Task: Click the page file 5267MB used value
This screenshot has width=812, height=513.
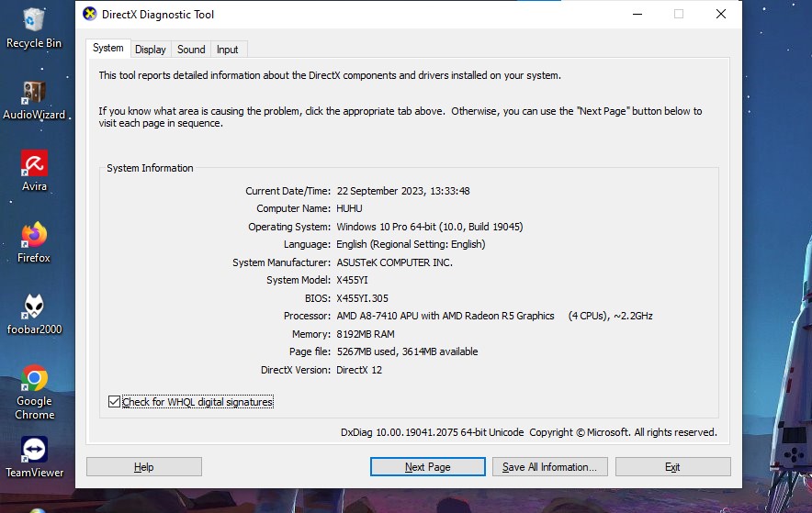Action: pyautogui.click(x=408, y=351)
